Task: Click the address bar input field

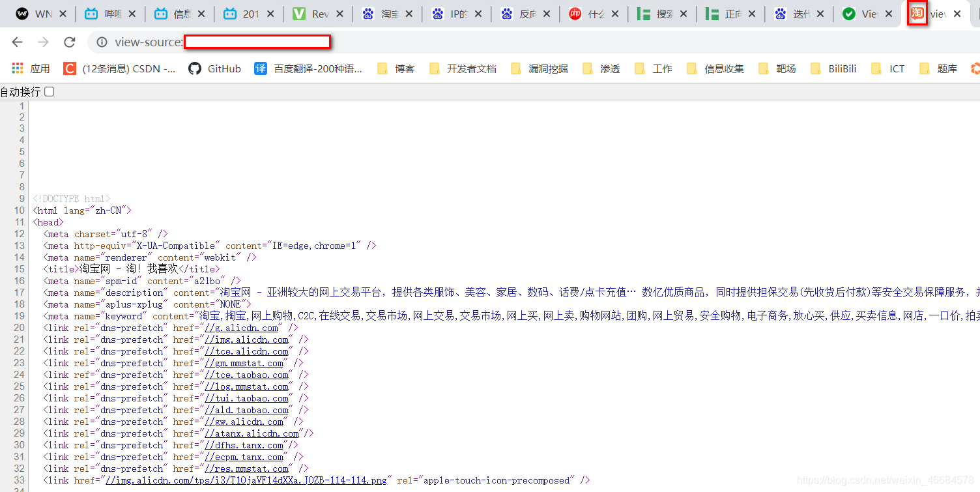Action: [257, 42]
